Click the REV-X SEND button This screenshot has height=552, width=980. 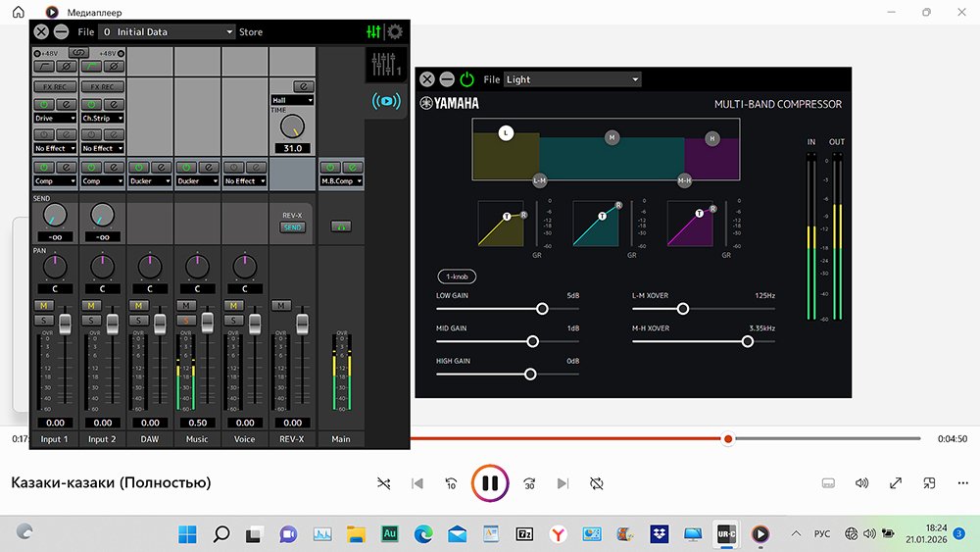tap(292, 227)
